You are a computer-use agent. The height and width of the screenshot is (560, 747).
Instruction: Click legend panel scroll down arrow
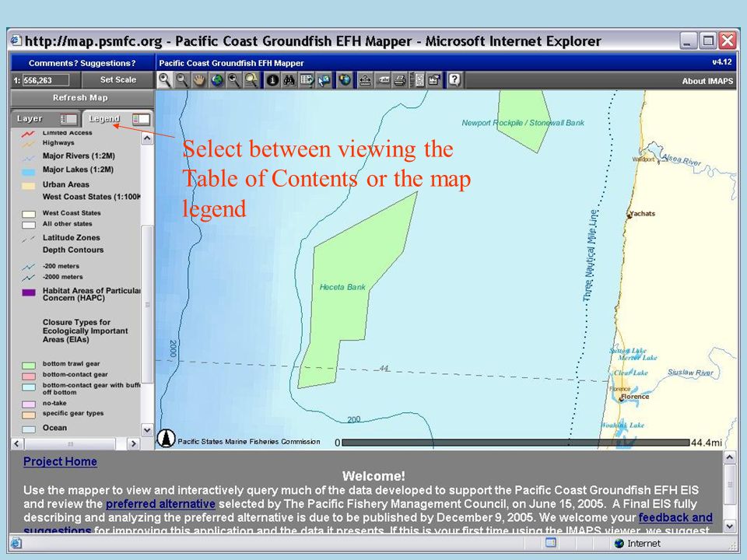[x=147, y=429]
